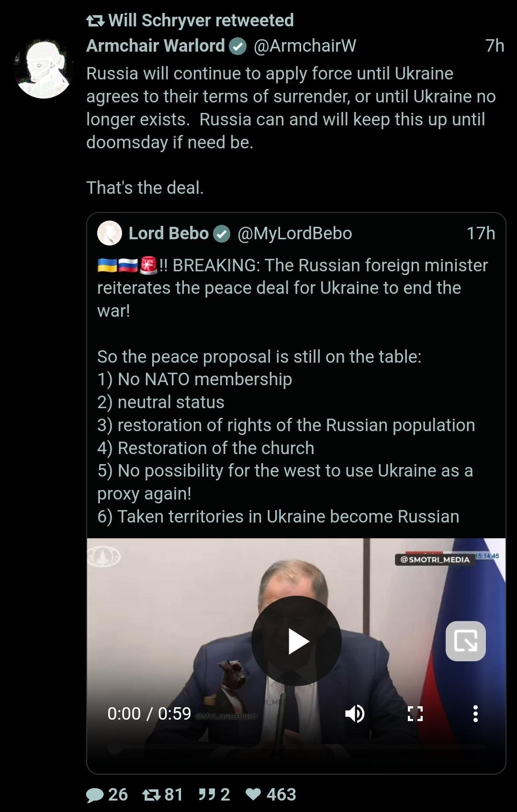Open the @MyLordBebo handle link

(x=294, y=233)
